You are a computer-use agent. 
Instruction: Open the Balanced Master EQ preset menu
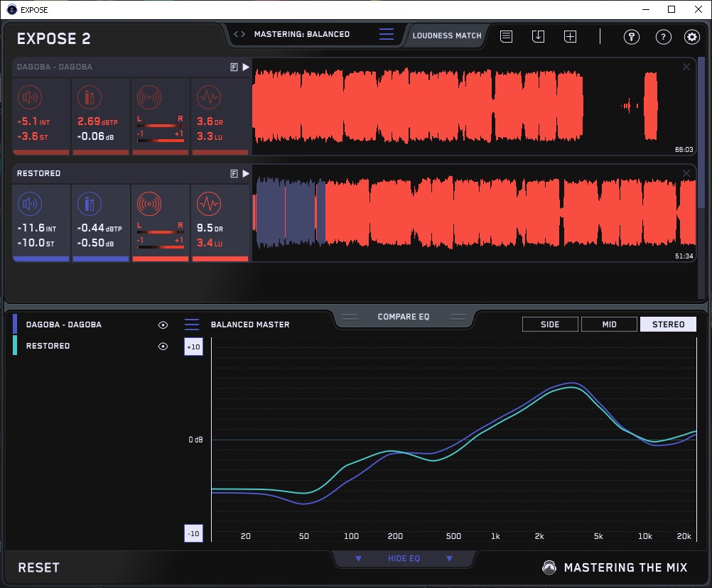pyautogui.click(x=192, y=325)
